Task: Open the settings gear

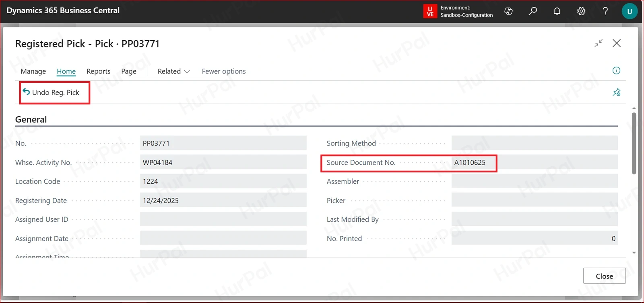Action: click(x=581, y=11)
